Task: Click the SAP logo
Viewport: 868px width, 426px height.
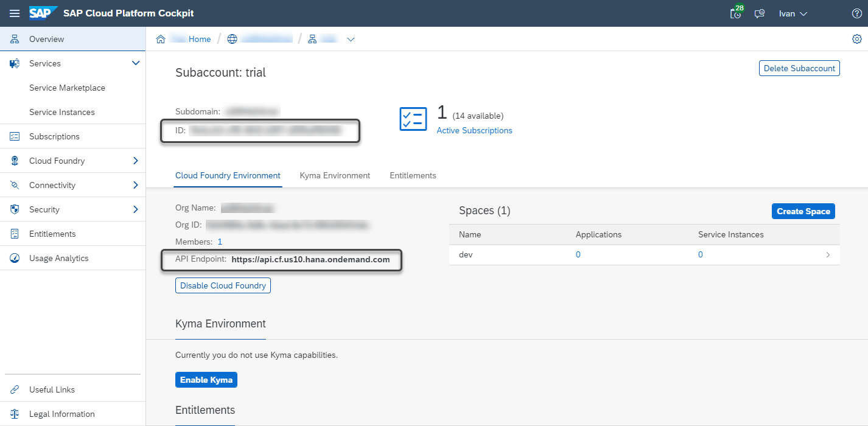Action: pyautogui.click(x=43, y=13)
